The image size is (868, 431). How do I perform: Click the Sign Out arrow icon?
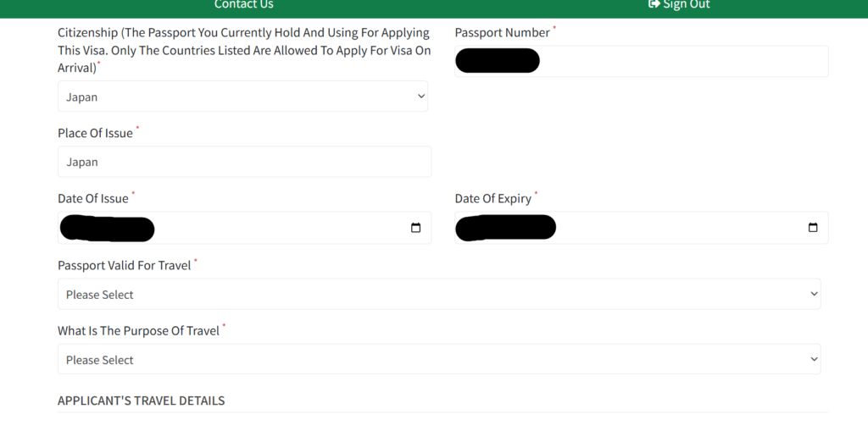[654, 4]
